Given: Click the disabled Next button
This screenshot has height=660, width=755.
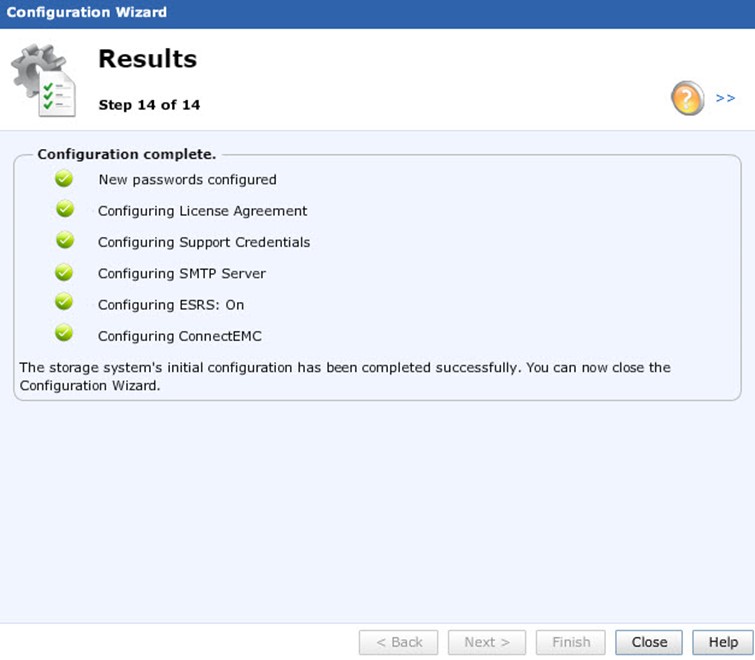Looking at the screenshot, I should pos(487,642).
